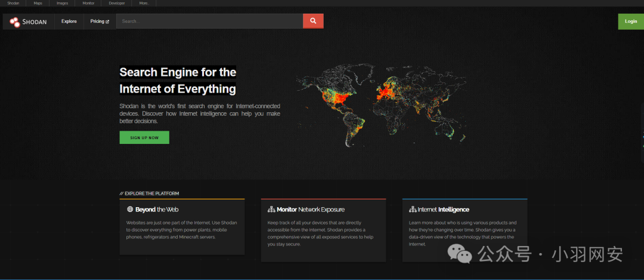Image resolution: width=644 pixels, height=280 pixels.
Task: Click the description starting Websites are just one
Action: coord(181,230)
